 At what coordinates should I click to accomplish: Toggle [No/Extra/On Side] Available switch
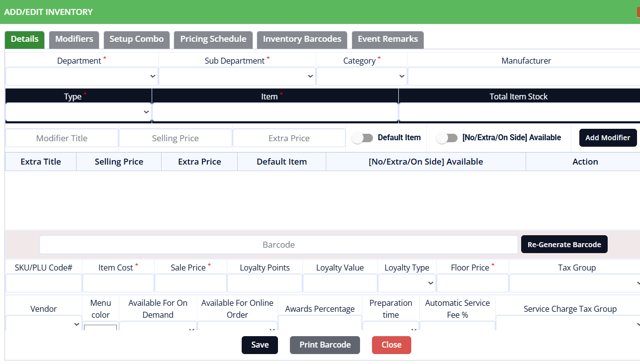click(x=447, y=138)
